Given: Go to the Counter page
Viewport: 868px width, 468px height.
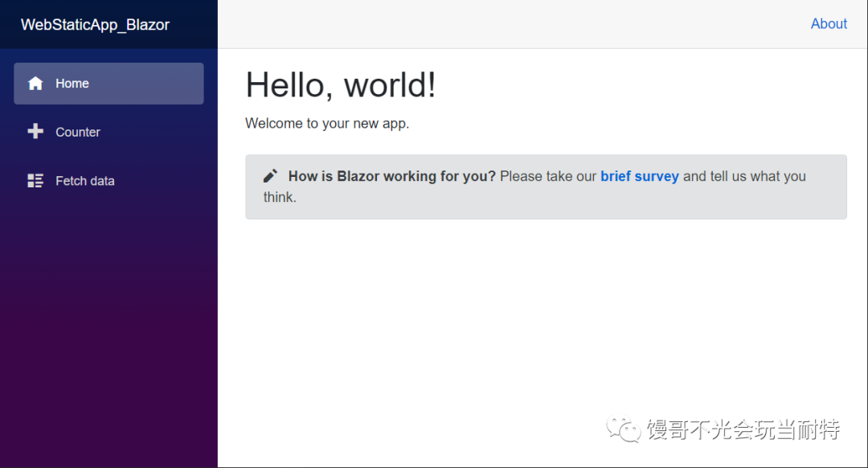Looking at the screenshot, I should 108,132.
